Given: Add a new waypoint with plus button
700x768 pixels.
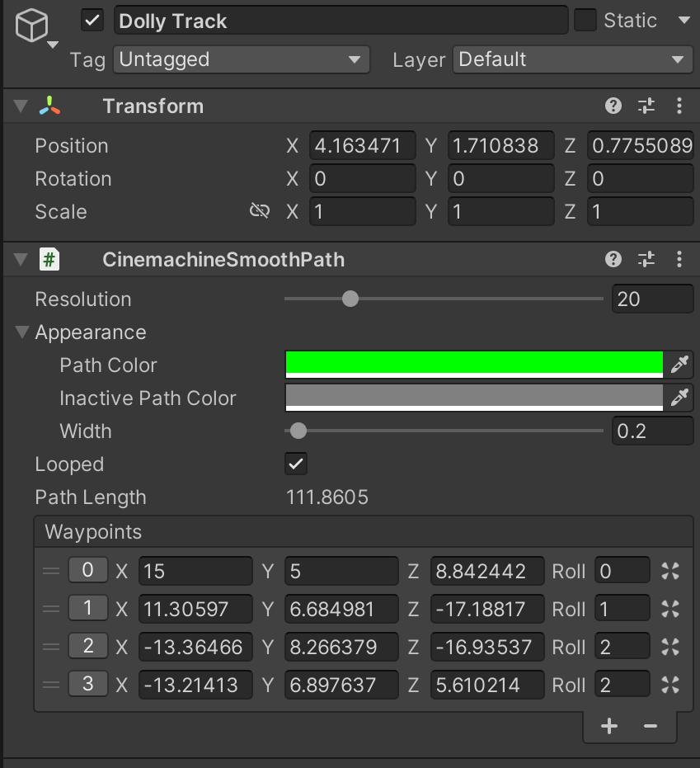Looking at the screenshot, I should tap(609, 726).
